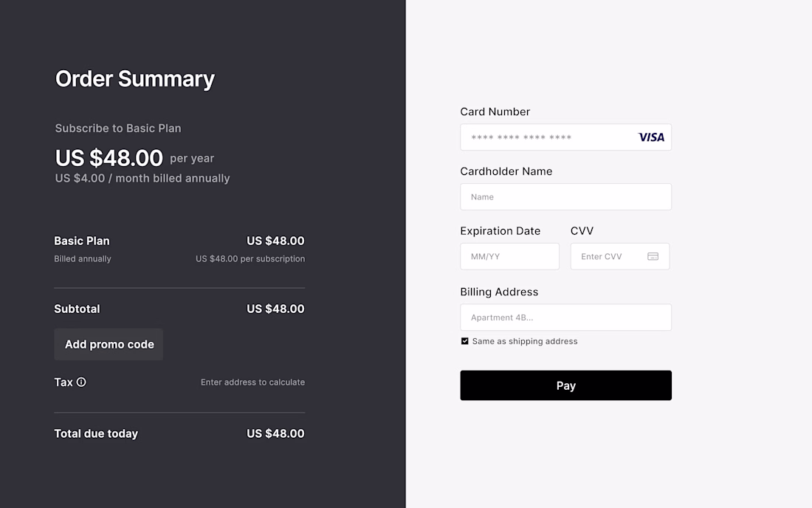Click the "Same as shipping address" label text
Viewport: 812px width, 508px height.
tap(525, 341)
